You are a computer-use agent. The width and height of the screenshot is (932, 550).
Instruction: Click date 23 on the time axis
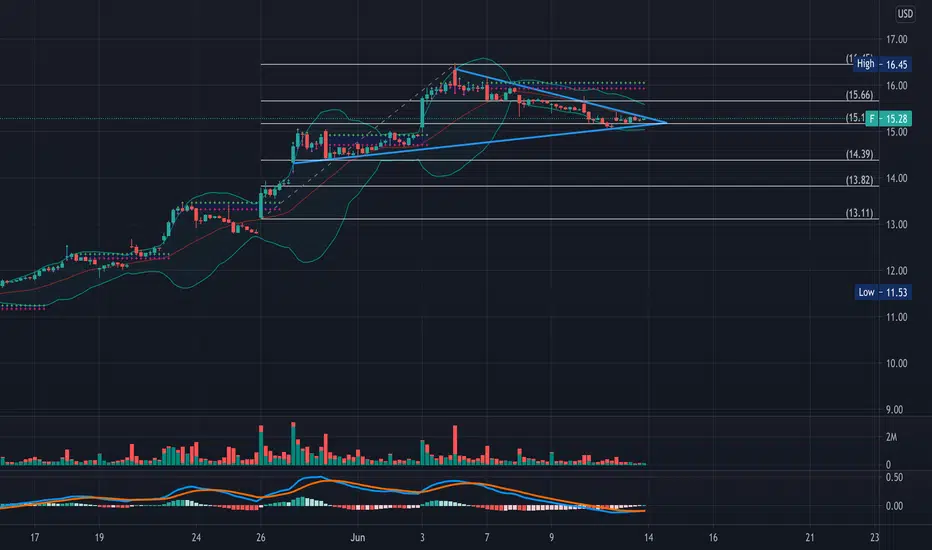874,538
